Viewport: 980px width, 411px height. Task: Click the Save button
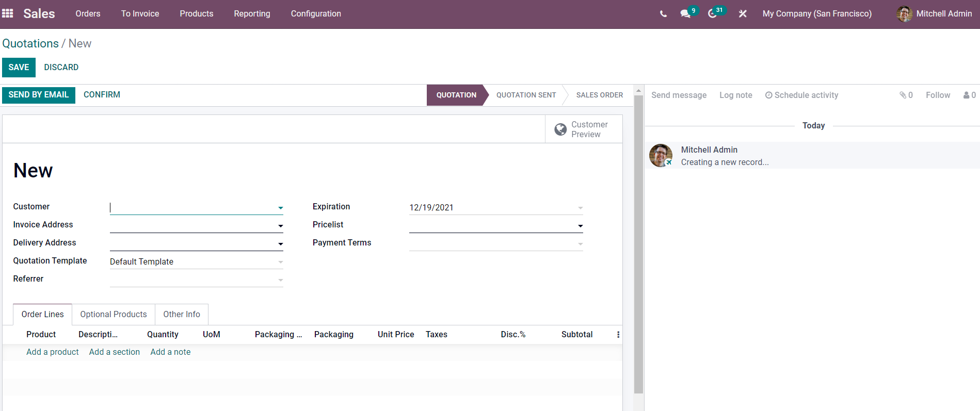click(19, 68)
